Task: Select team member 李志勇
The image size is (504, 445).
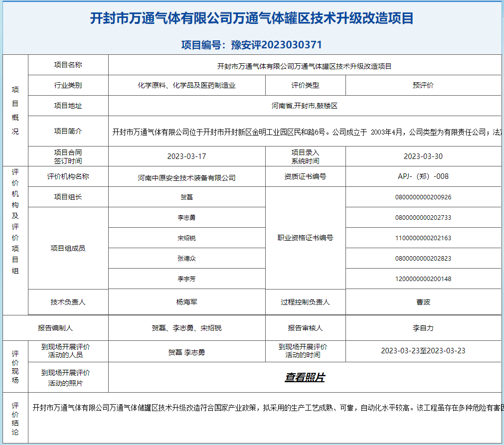Action: [187, 218]
